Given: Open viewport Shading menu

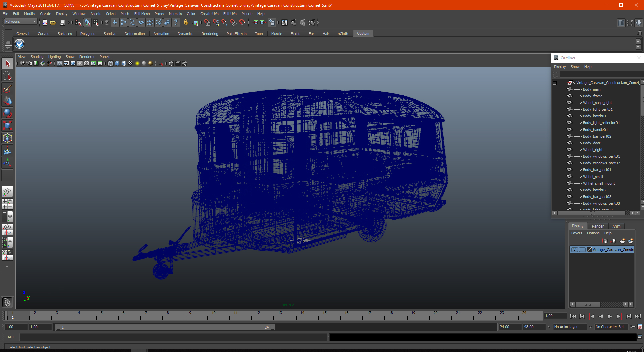Looking at the screenshot, I should tap(37, 57).
